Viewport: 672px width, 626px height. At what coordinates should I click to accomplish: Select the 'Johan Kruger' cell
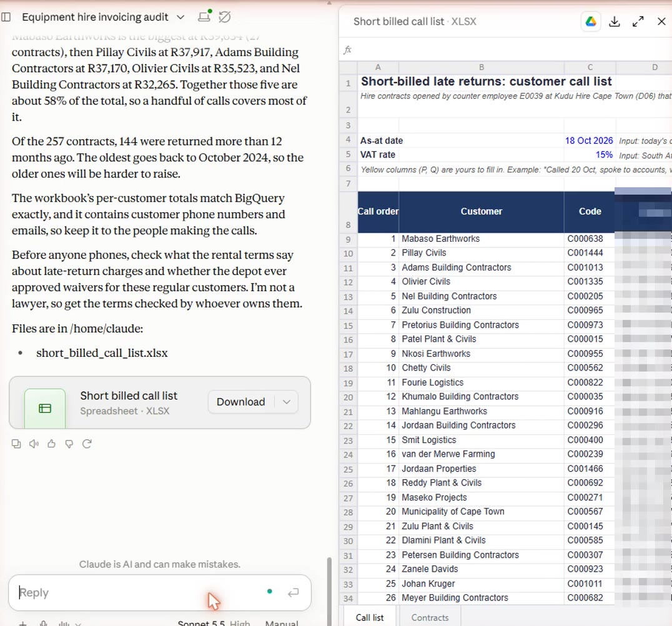pos(482,584)
